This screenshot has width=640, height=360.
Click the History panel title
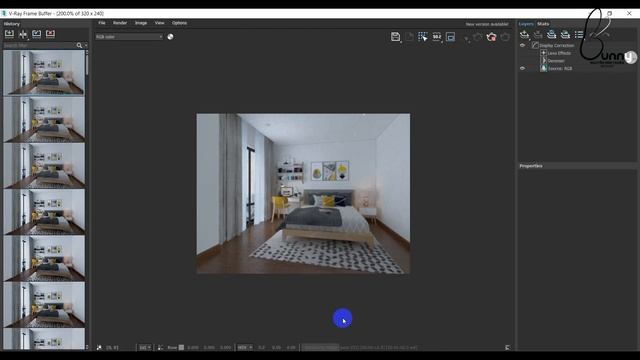pos(11,24)
